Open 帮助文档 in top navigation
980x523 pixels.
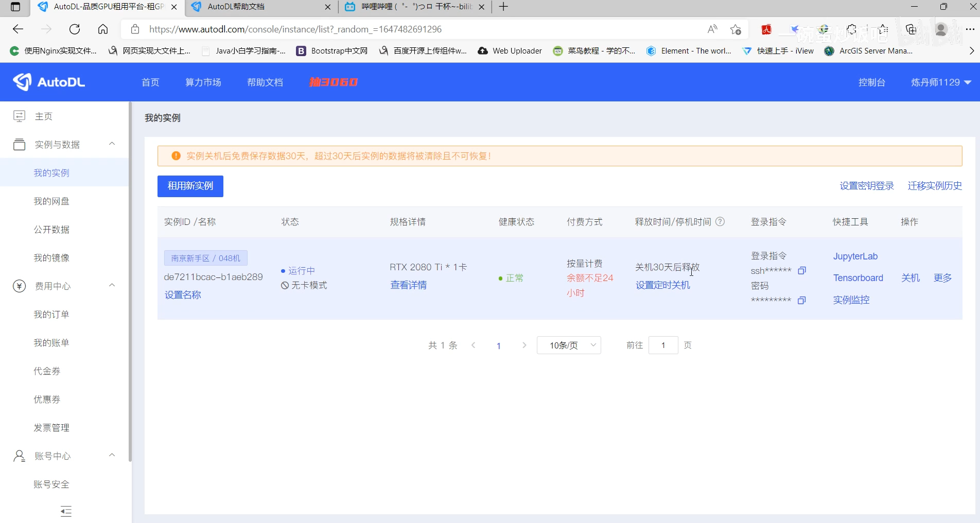265,82
